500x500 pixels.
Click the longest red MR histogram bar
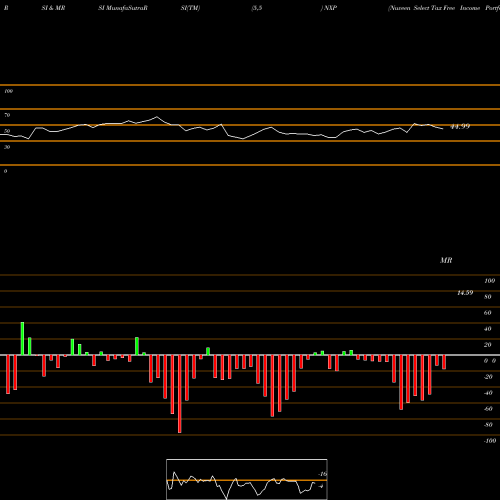(x=180, y=394)
